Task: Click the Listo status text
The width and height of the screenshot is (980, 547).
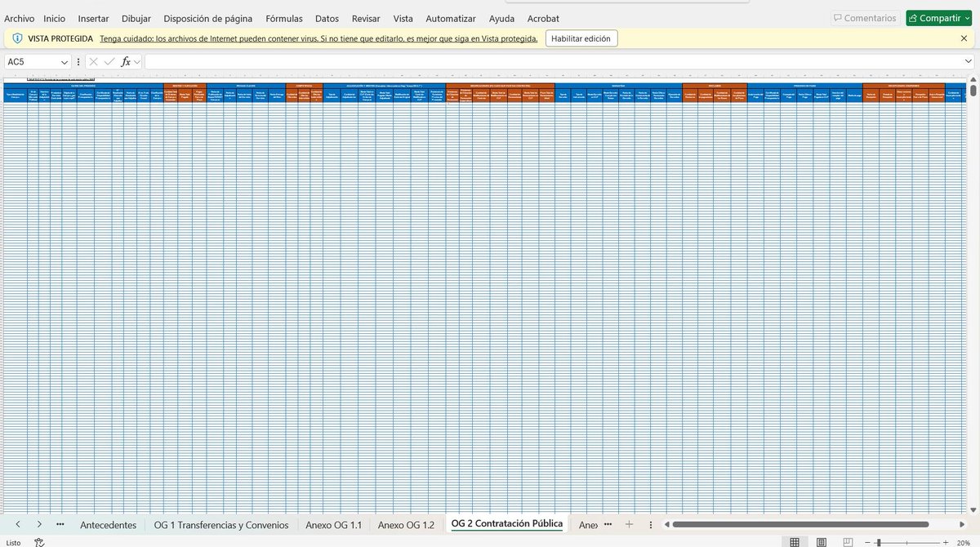Action: [13, 542]
